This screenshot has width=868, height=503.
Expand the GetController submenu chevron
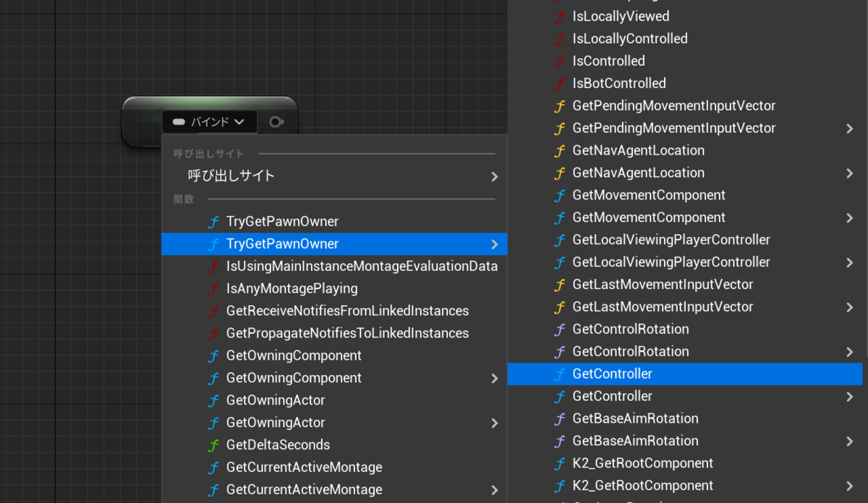tap(848, 396)
